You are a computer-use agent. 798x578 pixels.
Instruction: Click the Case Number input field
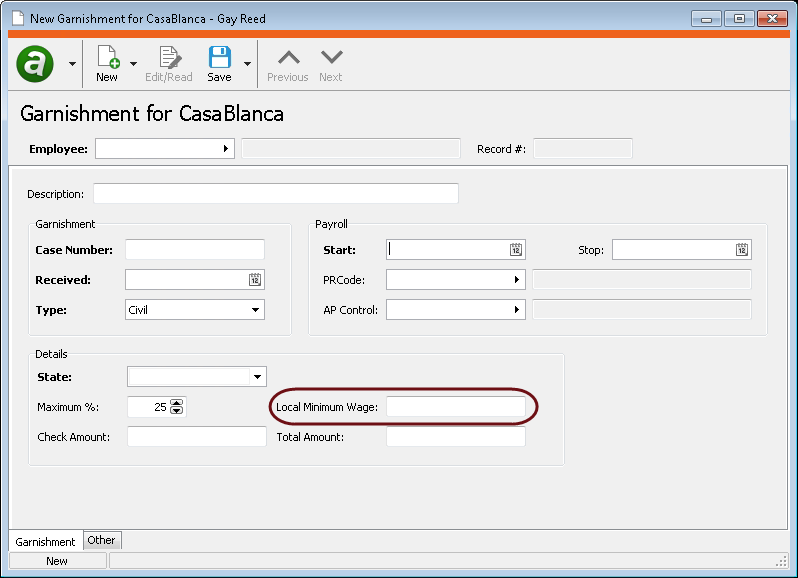195,250
